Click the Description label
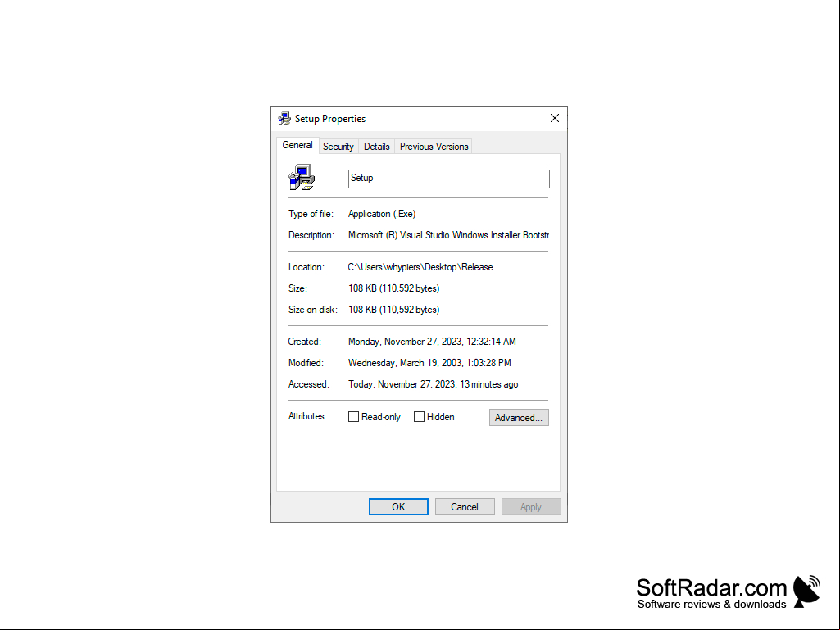This screenshot has height=630, width=840. click(x=311, y=235)
